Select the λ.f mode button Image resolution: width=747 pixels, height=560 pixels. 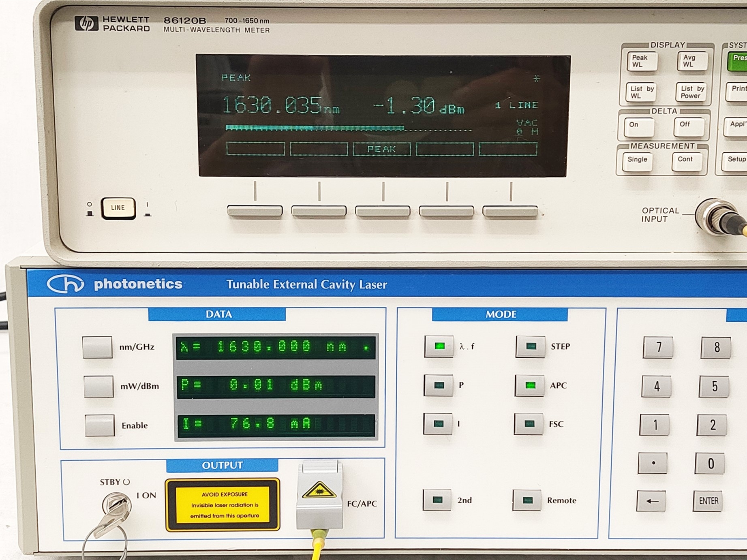point(439,346)
